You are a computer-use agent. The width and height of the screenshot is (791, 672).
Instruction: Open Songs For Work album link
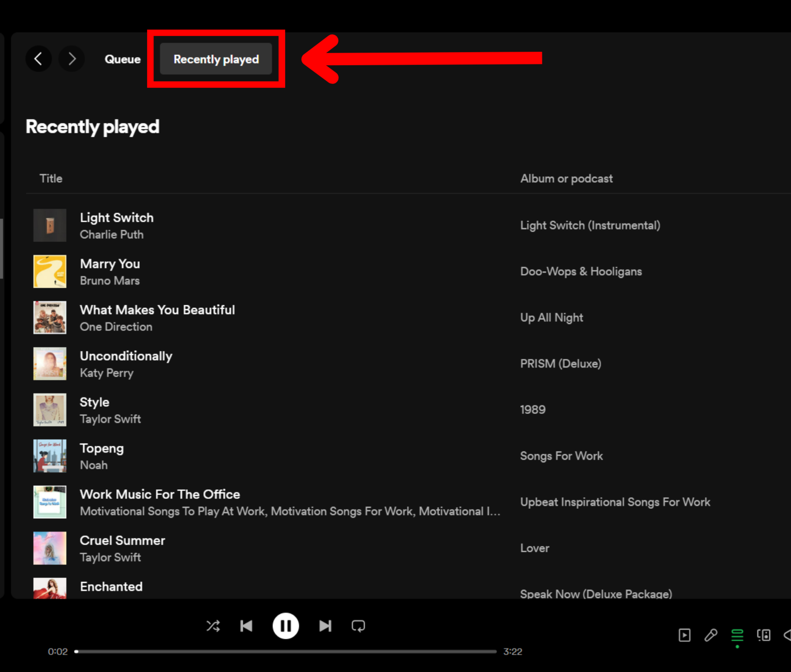pos(561,456)
